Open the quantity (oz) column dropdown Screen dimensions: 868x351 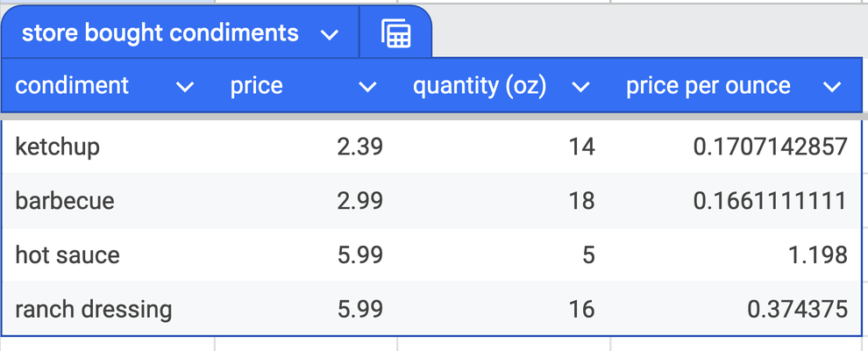click(x=580, y=86)
